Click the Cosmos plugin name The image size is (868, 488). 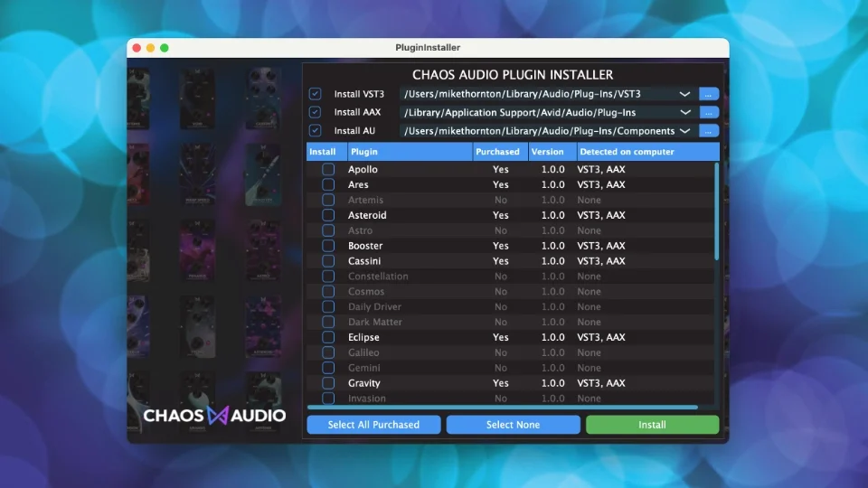[366, 292]
